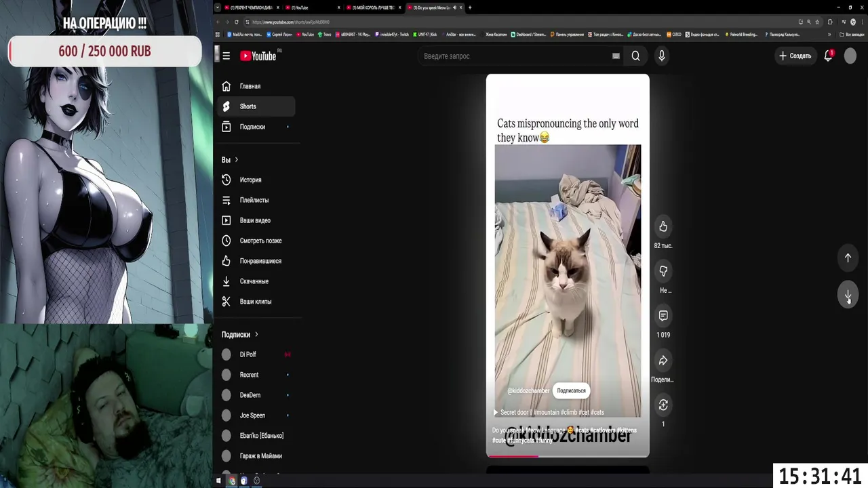Open Понравившиеся in the sidebar

256,261
